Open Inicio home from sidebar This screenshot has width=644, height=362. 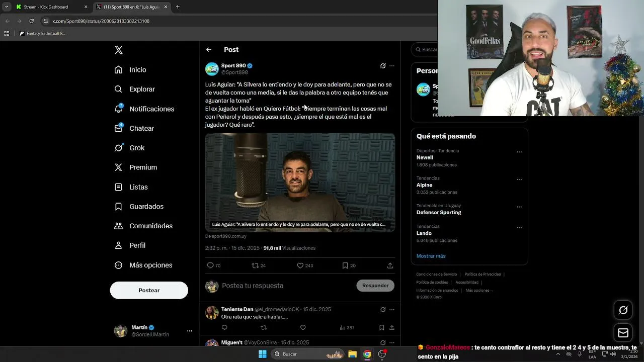point(130,70)
